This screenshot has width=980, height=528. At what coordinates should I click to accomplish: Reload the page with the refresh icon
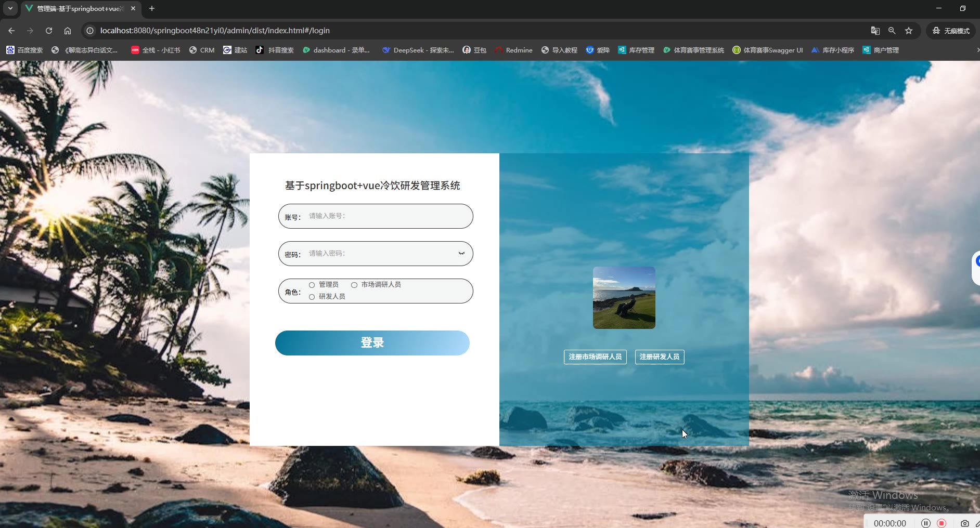click(49, 31)
